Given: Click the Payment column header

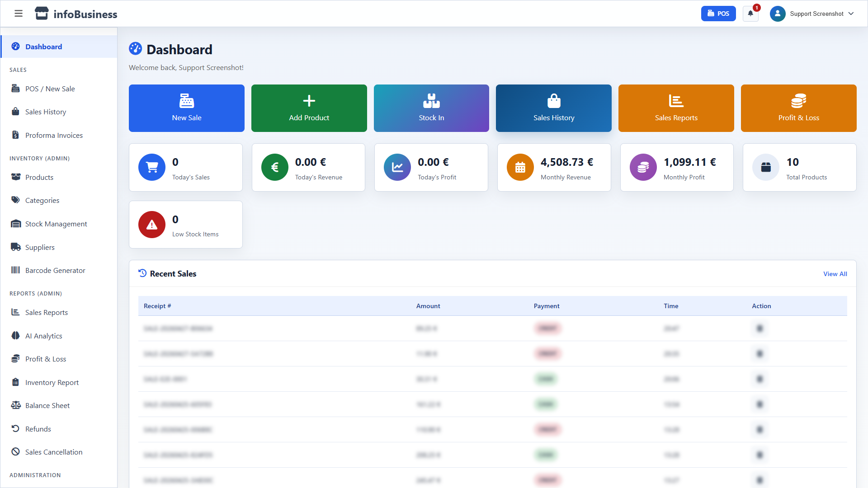Looking at the screenshot, I should click(547, 306).
